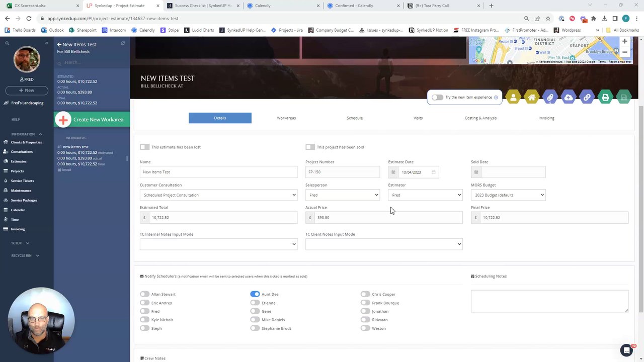The width and height of the screenshot is (644, 362).
Task: Open the browser side panel icon
Action: point(615,19)
